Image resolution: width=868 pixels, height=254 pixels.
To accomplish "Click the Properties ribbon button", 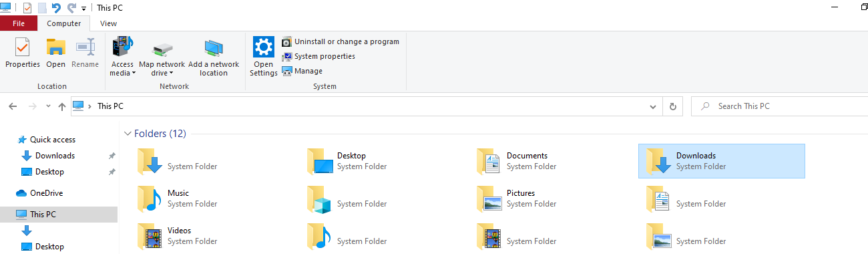I will [x=23, y=53].
